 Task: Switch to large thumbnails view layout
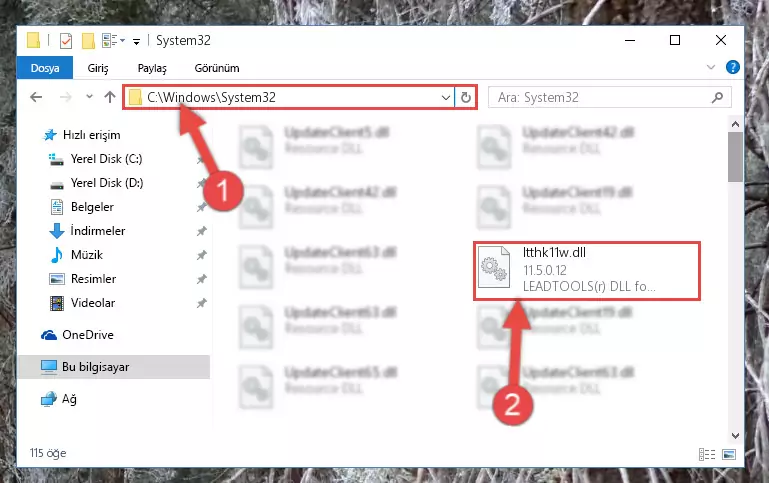pyautogui.click(x=729, y=455)
